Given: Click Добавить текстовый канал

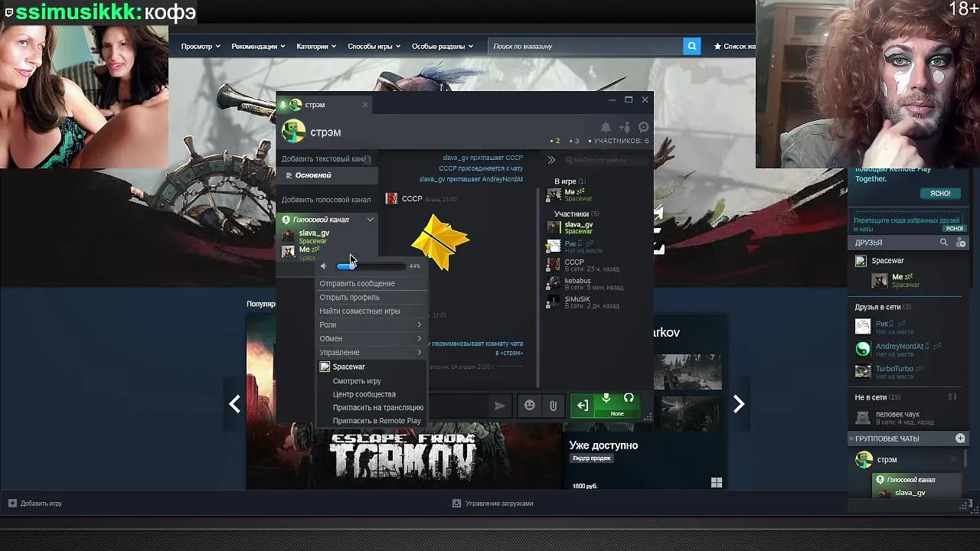Looking at the screenshot, I should coord(325,159).
